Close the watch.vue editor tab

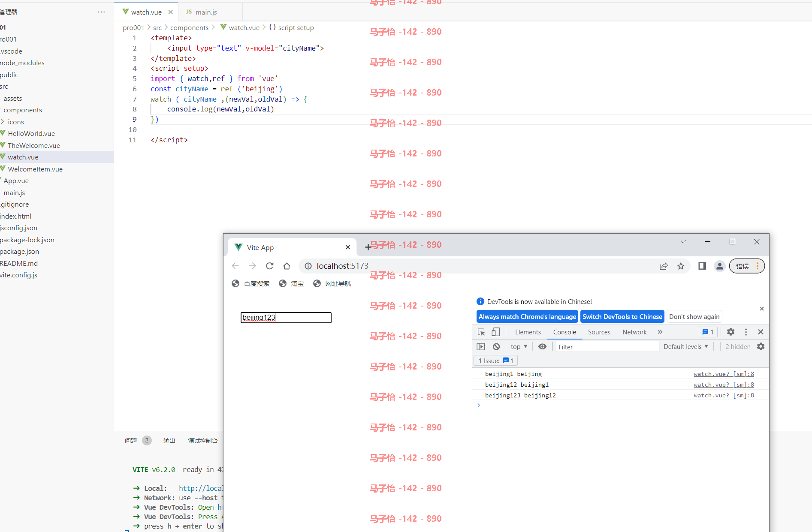(x=170, y=12)
